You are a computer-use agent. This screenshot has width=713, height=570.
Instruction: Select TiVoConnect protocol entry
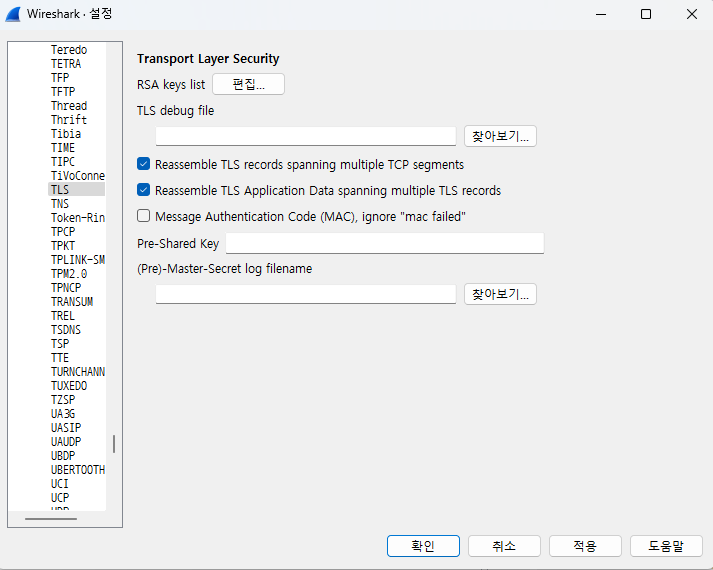point(78,175)
